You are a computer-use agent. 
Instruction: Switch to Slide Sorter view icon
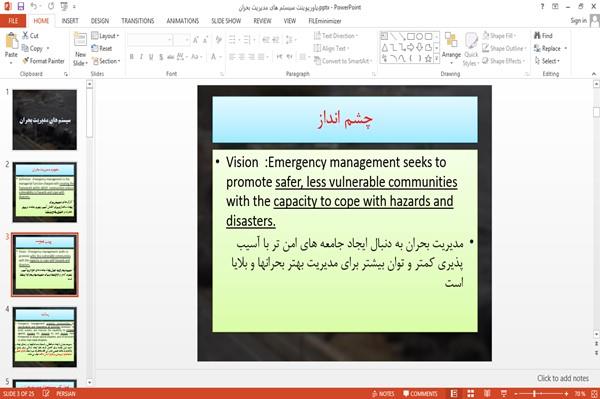471,394
